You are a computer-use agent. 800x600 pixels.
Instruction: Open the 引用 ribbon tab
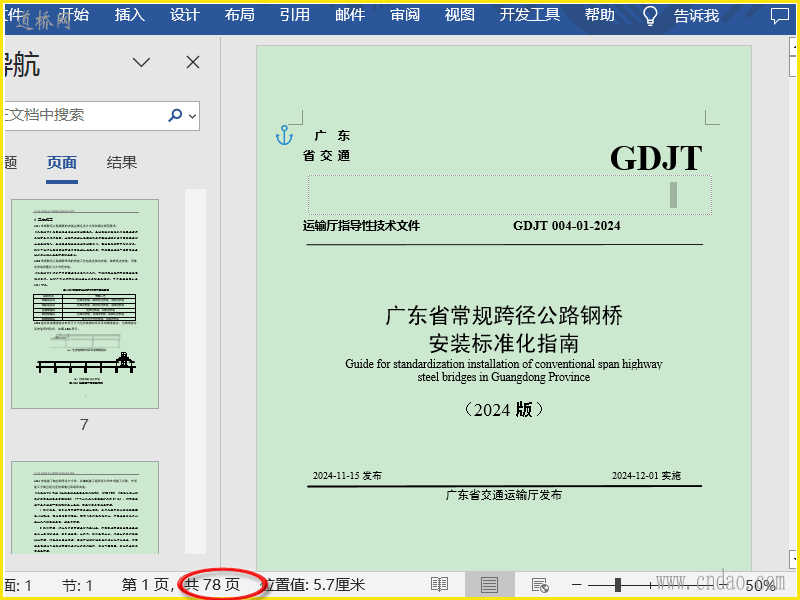[295, 15]
